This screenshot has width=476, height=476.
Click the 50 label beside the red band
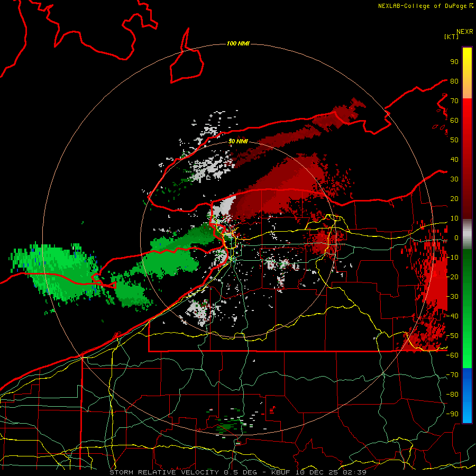(454, 140)
